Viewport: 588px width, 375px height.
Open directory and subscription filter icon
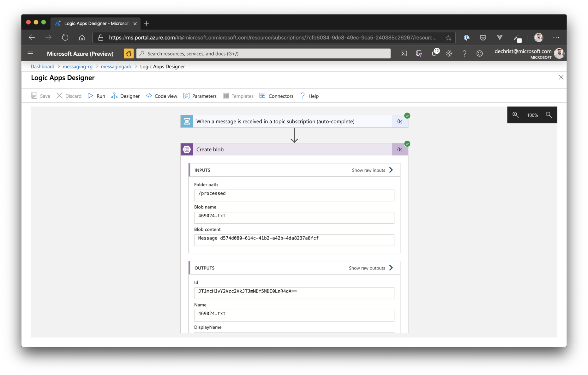click(419, 54)
